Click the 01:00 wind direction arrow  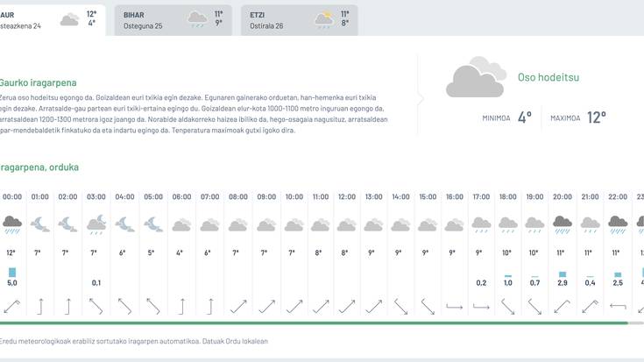click(x=40, y=307)
